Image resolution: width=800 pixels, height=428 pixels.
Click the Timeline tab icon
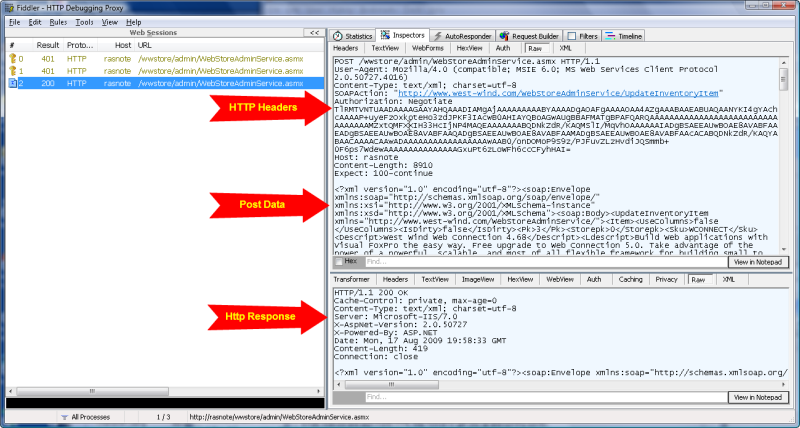click(611, 35)
